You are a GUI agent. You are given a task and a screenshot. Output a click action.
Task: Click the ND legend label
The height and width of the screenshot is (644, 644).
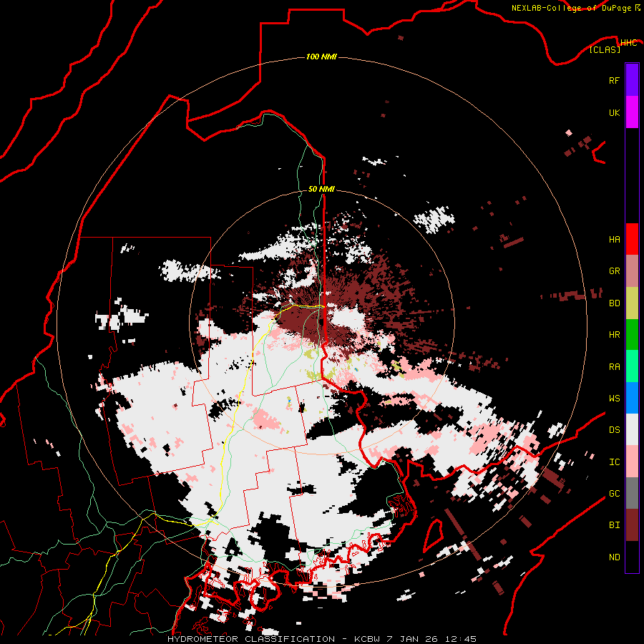615,557
